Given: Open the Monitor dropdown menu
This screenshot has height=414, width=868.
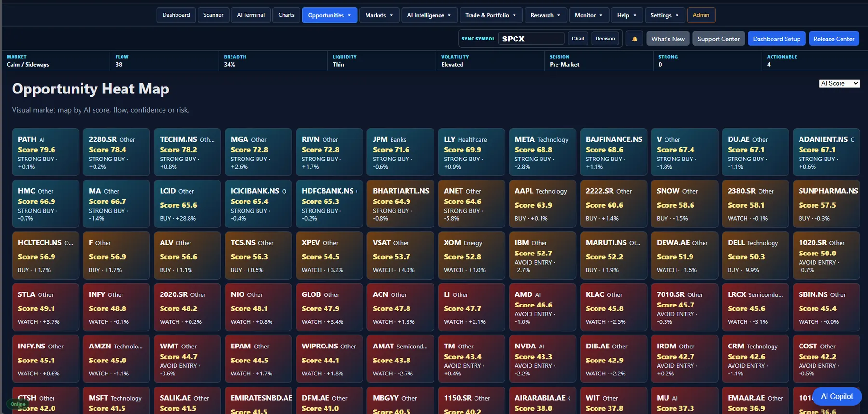Looking at the screenshot, I should tap(589, 15).
